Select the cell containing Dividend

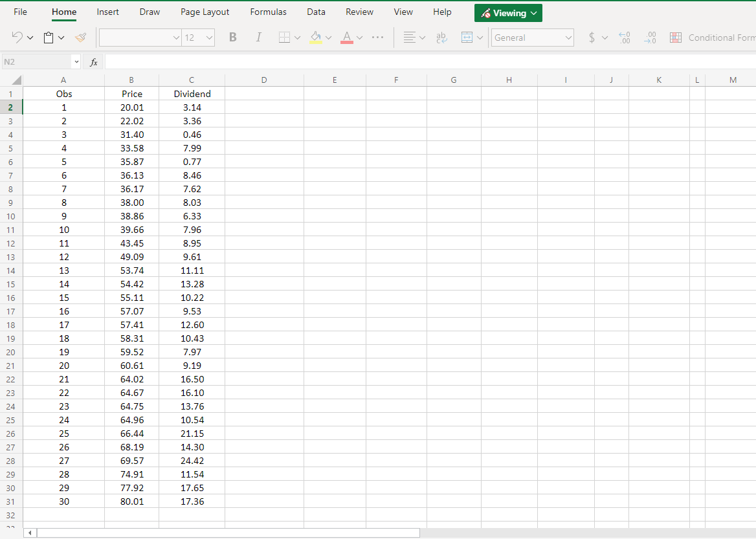click(192, 93)
